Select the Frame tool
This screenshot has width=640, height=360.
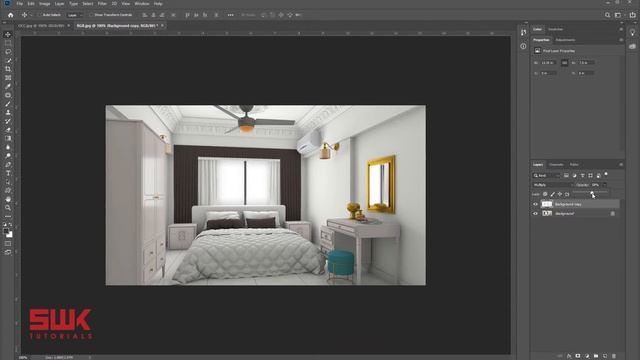[8, 78]
